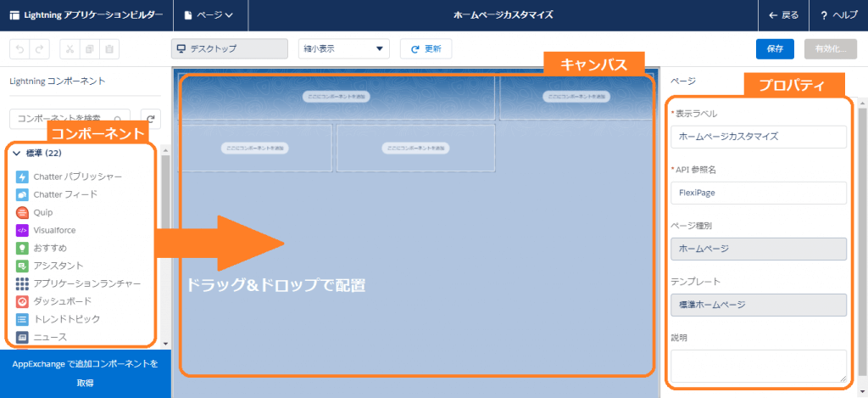The width and height of the screenshot is (868, 398).
Task: Click the cut scissors icon
Action: (70, 48)
